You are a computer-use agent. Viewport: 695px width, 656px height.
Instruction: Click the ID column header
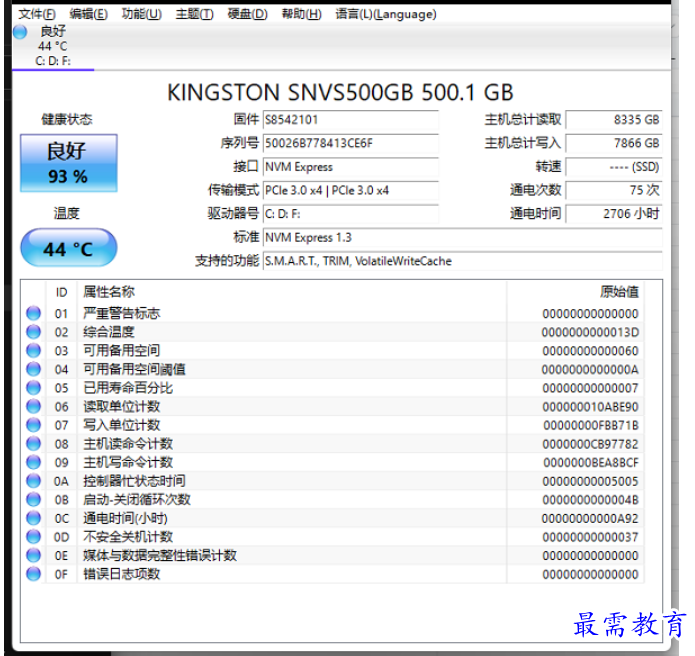coord(62,292)
